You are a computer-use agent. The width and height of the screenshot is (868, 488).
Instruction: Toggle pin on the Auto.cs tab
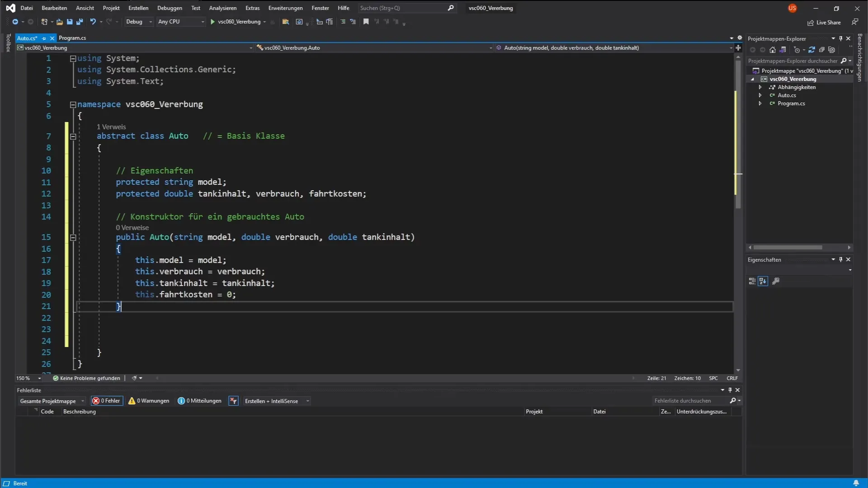pos(44,38)
